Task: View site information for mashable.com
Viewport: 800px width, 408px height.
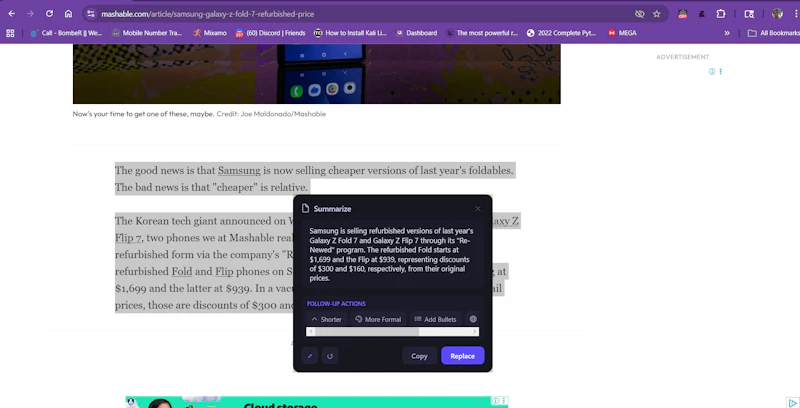Action: 91,14
